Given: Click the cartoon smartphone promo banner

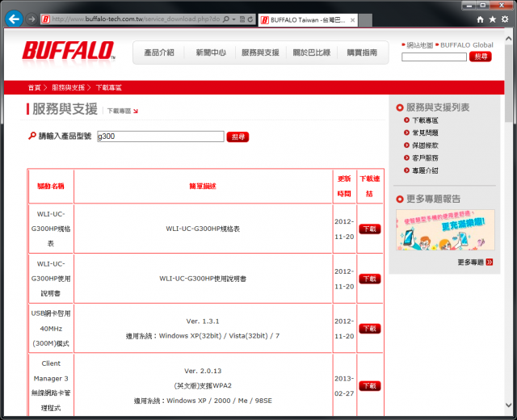Looking at the screenshot, I should tap(445, 229).
